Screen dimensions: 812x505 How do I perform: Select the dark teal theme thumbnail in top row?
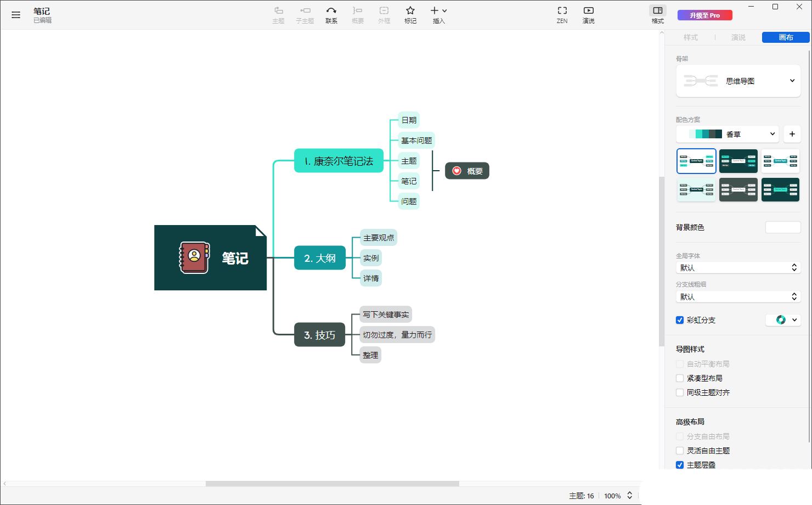coord(738,161)
